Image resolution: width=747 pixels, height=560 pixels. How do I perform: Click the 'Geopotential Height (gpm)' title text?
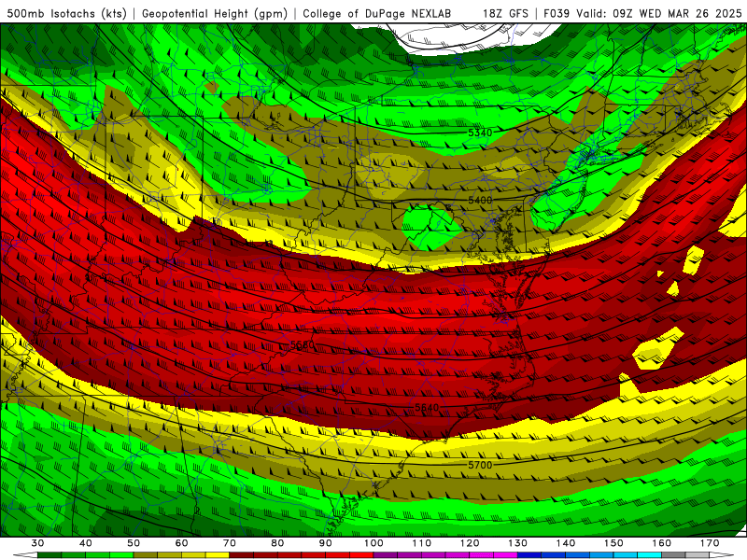(x=215, y=14)
